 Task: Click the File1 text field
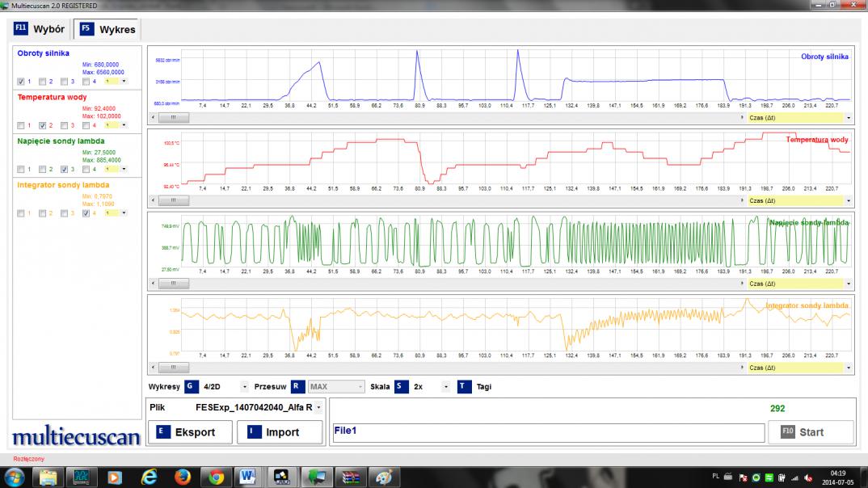coord(548,432)
